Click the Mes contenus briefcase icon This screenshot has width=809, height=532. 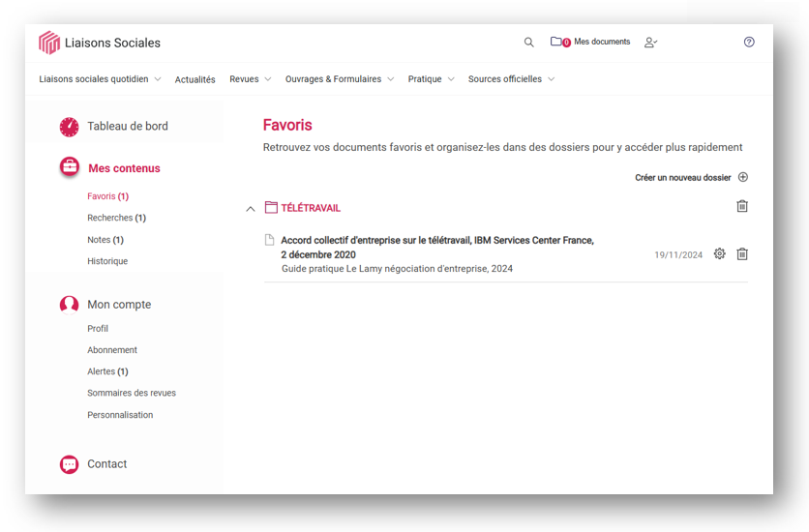click(x=70, y=167)
